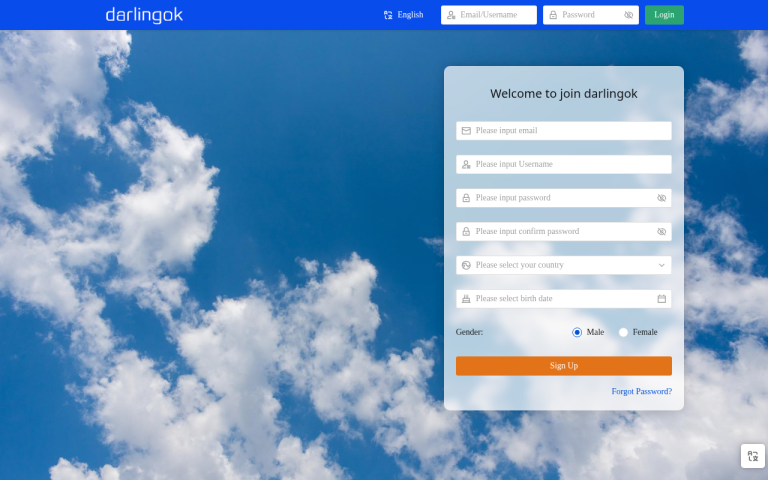Click the orange Sign Up button
The width and height of the screenshot is (768, 480).
coord(564,366)
